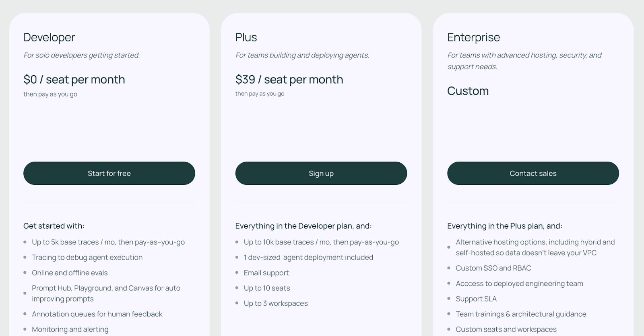Viewport: 644px width, 336px height.
Task: Click "Custom SSO and RBAC" feature
Action: pos(493,268)
